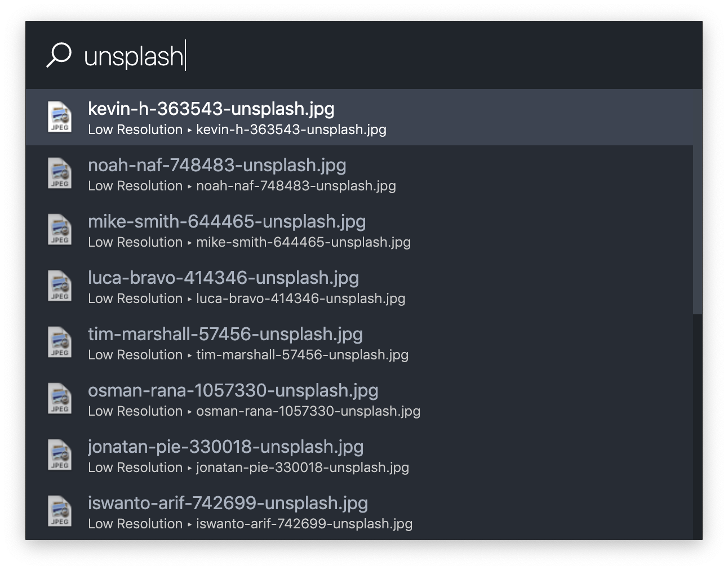Click the results list scrollbar thumb
728x570 pixels.
698,202
